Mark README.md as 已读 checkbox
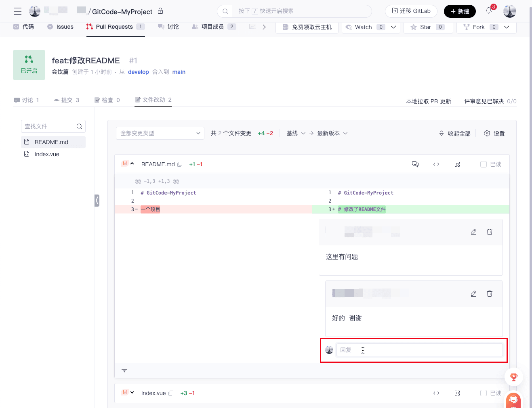 (484, 164)
